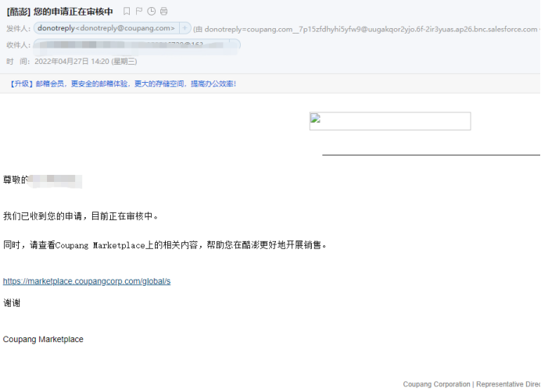Viewport: 541px width, 392px height.
Task: Click the salesforce.com relay sender address text
Action: point(371,30)
